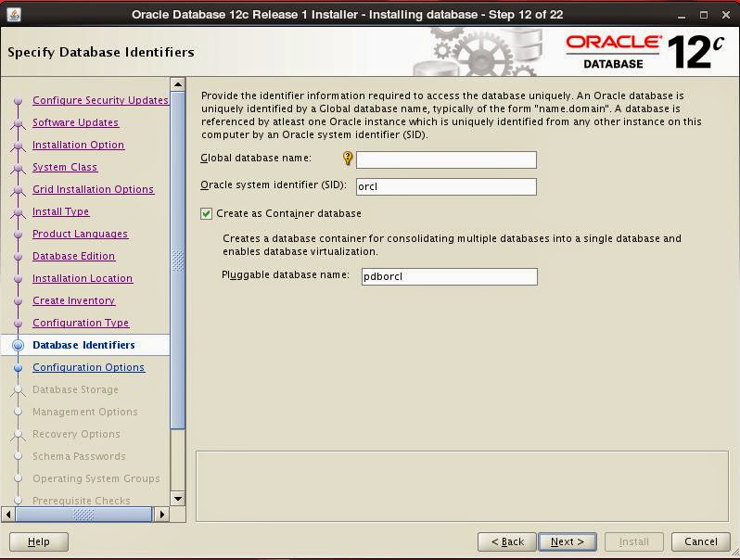
Task: Click the Help button
Action: [39, 541]
